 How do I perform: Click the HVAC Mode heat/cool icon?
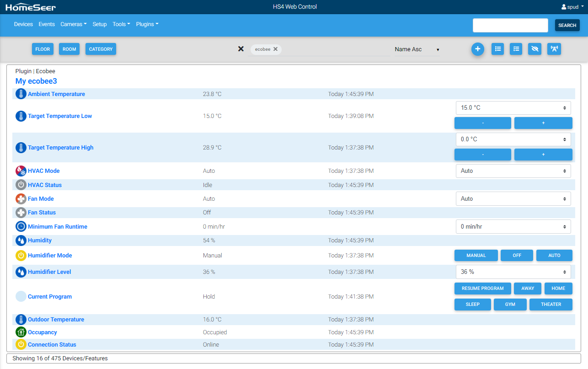click(x=21, y=171)
